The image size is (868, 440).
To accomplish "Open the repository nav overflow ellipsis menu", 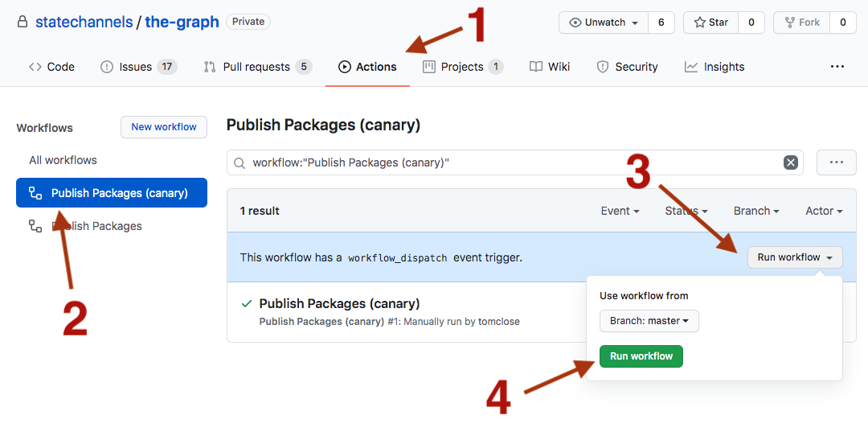I will pyautogui.click(x=837, y=67).
